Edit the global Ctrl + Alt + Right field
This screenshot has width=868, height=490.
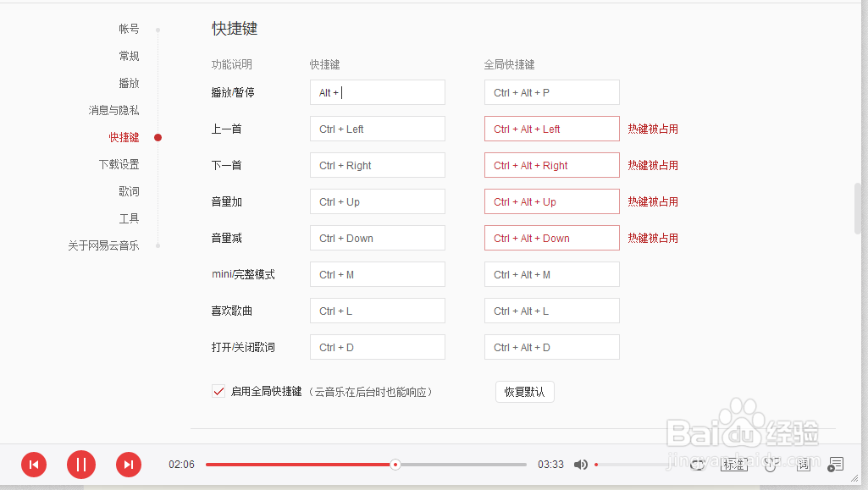coord(552,165)
